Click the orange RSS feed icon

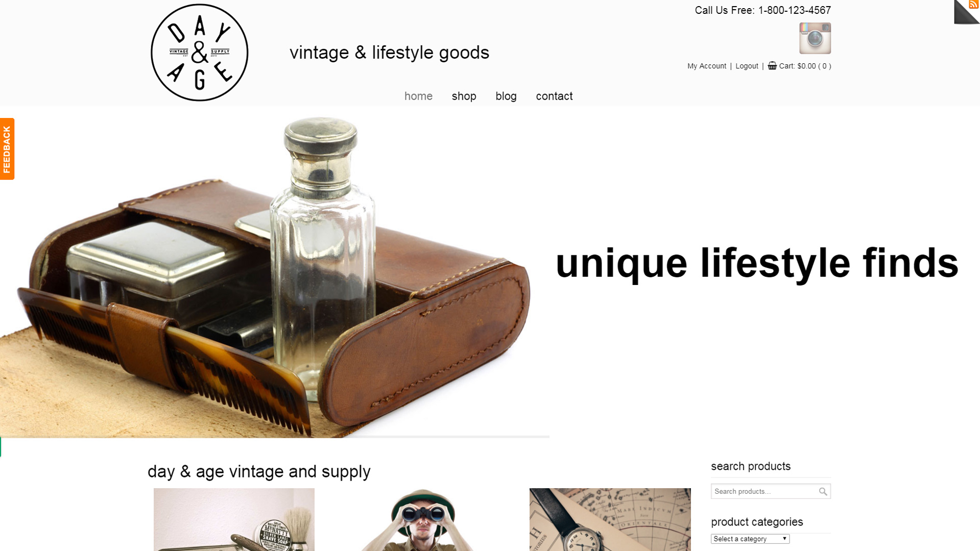pos(973,5)
